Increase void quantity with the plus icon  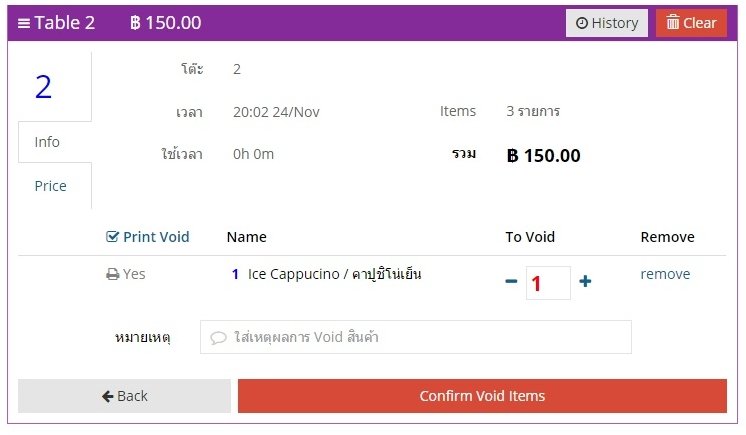[585, 281]
